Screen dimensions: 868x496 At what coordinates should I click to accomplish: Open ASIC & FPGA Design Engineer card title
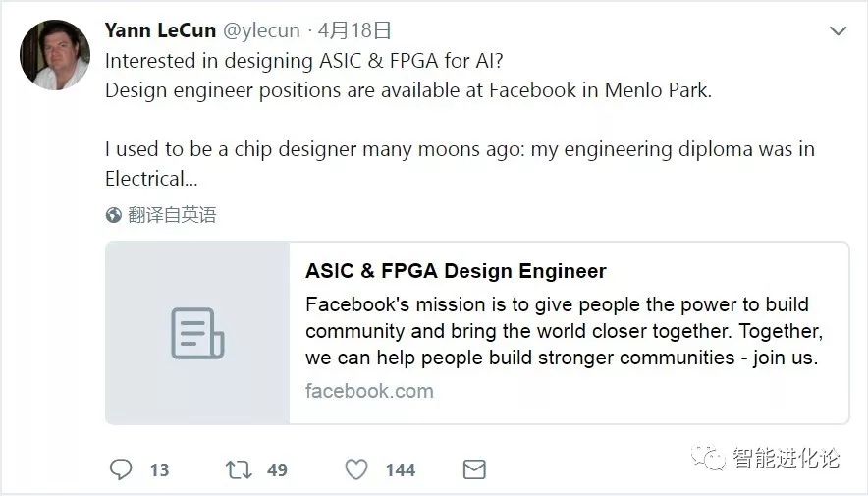[x=456, y=271]
